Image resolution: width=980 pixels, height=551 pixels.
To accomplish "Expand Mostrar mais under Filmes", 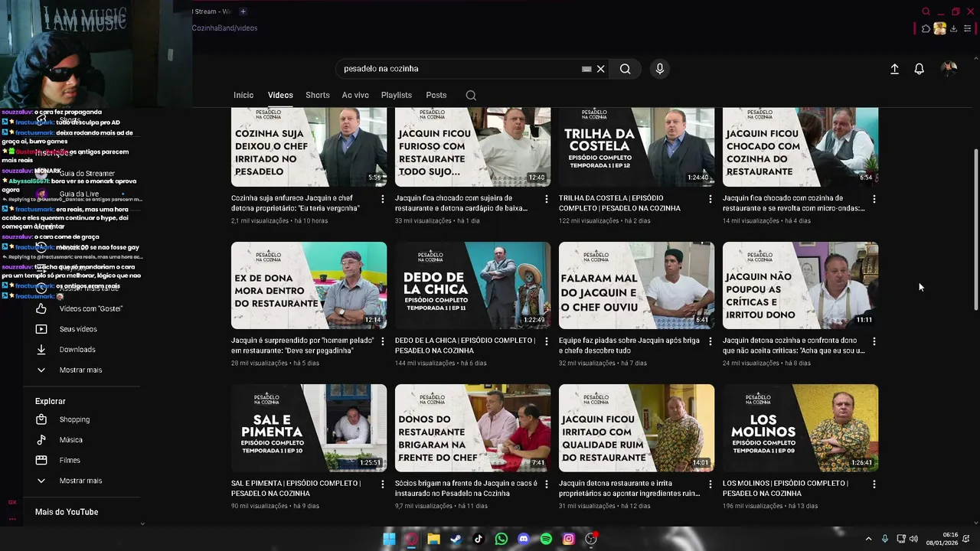I will 80,481.
